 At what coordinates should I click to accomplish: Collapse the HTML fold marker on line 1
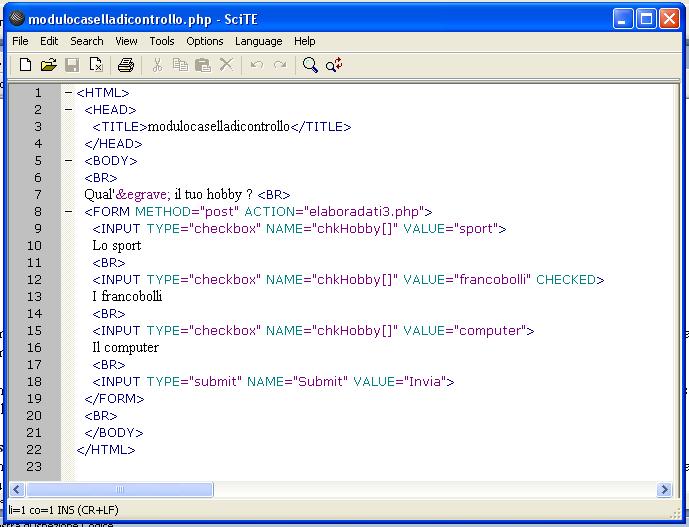point(68,93)
